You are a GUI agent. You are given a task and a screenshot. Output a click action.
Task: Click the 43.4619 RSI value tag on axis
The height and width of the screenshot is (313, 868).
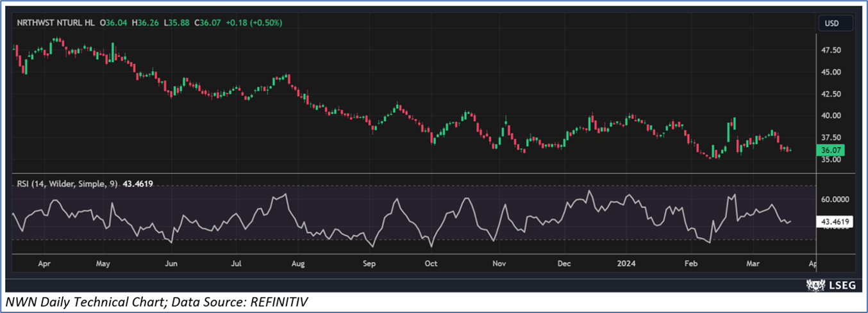(831, 222)
